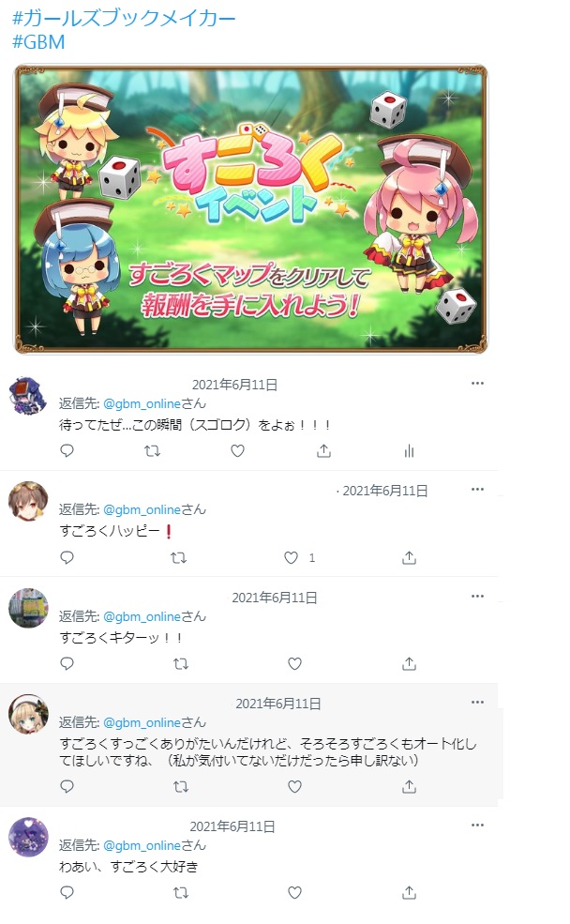Viewport: 570px width, 924px height.
Task: Open more menu on オート化 reply
Action: pyautogui.click(x=477, y=702)
